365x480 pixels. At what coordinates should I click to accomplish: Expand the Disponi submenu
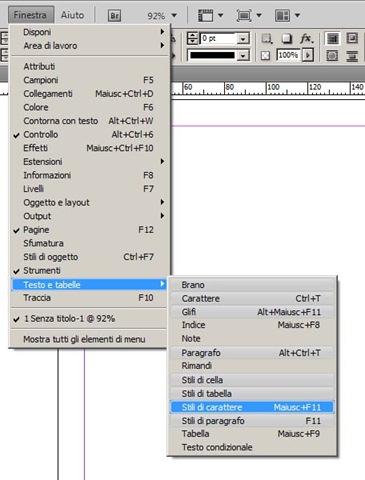coord(91,32)
